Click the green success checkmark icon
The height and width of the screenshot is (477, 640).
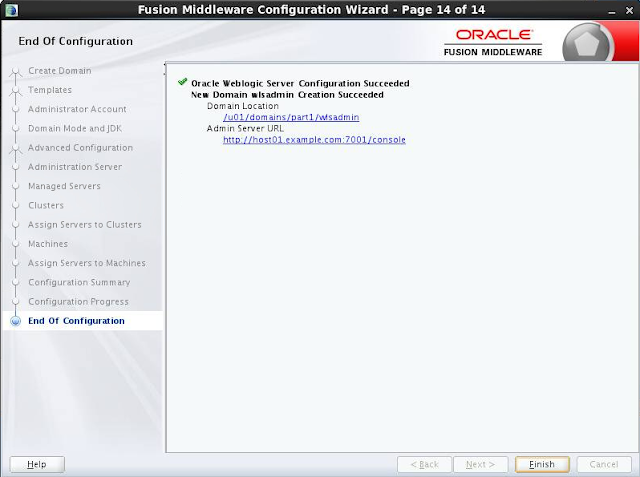pos(182,82)
